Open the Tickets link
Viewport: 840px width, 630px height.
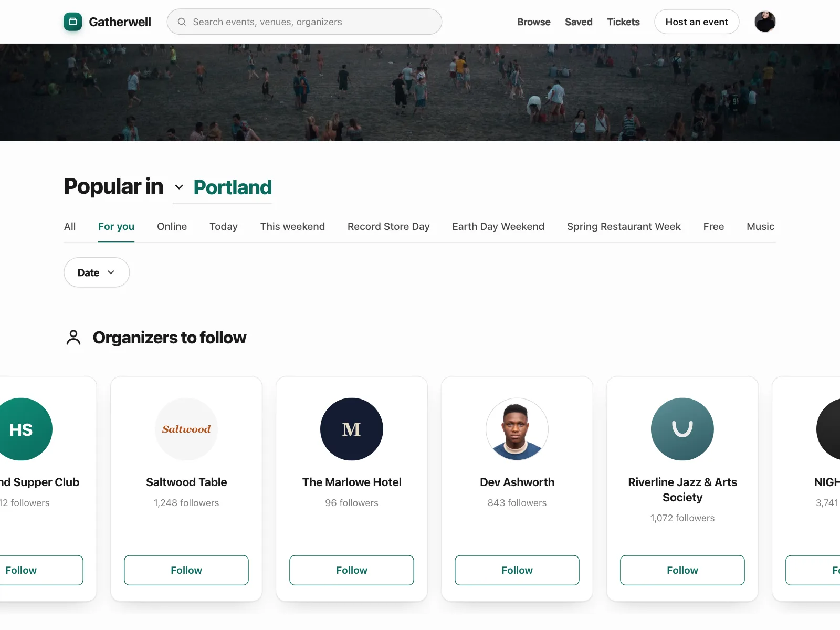(x=623, y=22)
